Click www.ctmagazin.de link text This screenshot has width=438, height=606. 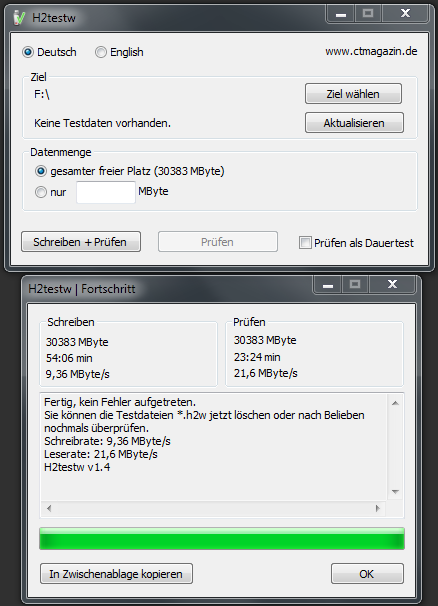(371, 51)
